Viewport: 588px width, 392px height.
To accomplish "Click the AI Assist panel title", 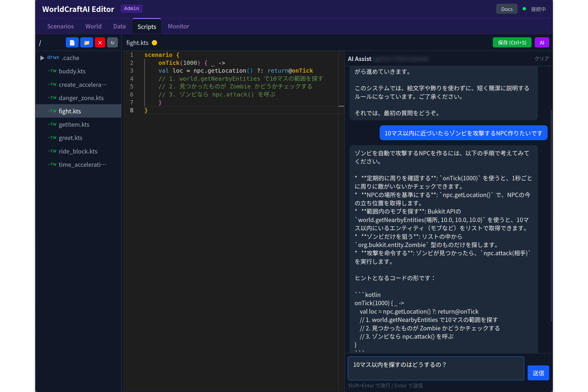I will [360, 59].
